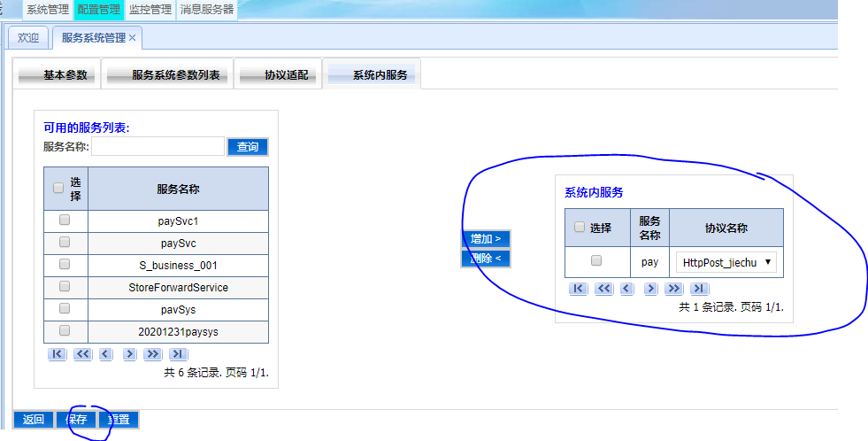Go to next page in available services list
868x441 pixels.
[x=129, y=354]
